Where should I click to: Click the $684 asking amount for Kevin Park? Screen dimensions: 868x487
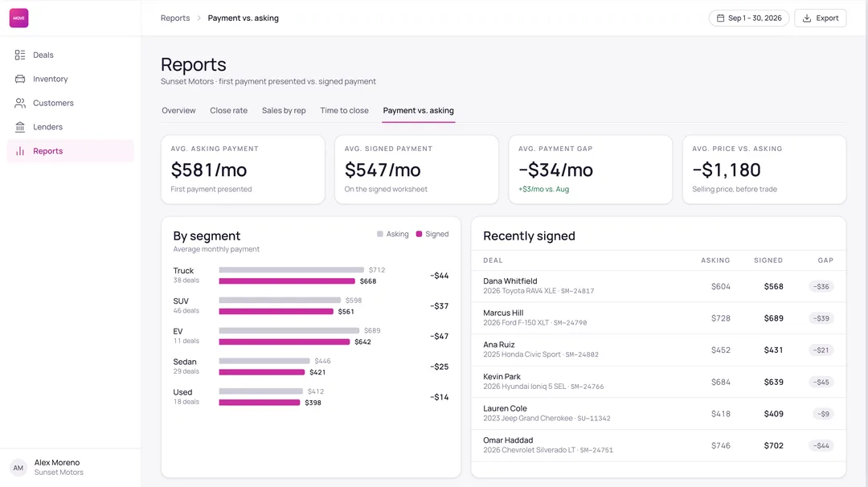coord(721,382)
